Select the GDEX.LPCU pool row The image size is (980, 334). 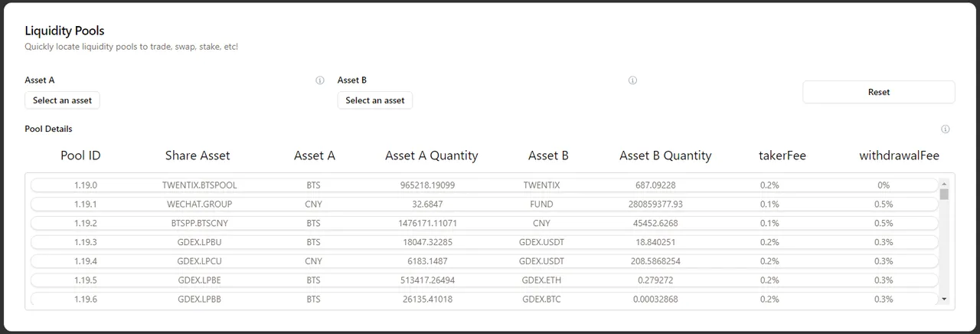(484, 261)
